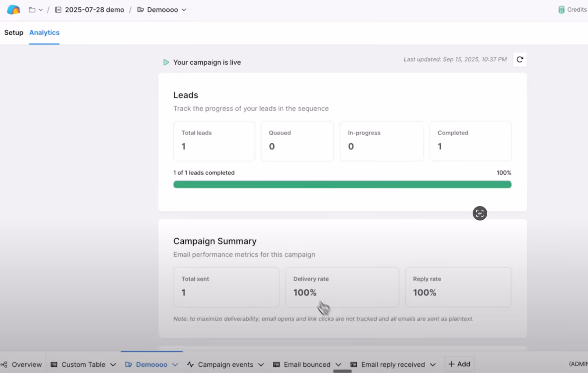Click the green leads completion progress bar
Viewport: 588px width, 373px height.
point(342,184)
